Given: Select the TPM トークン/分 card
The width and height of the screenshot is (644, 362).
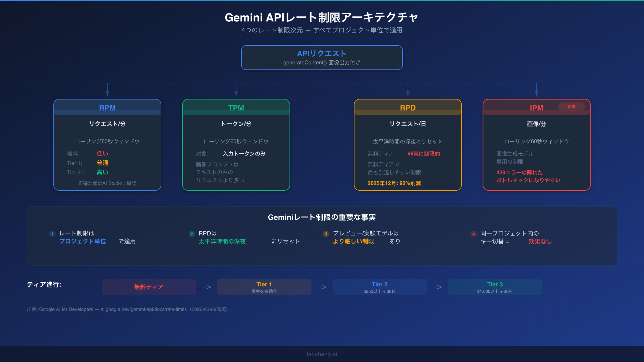Looking at the screenshot, I should (x=236, y=145).
